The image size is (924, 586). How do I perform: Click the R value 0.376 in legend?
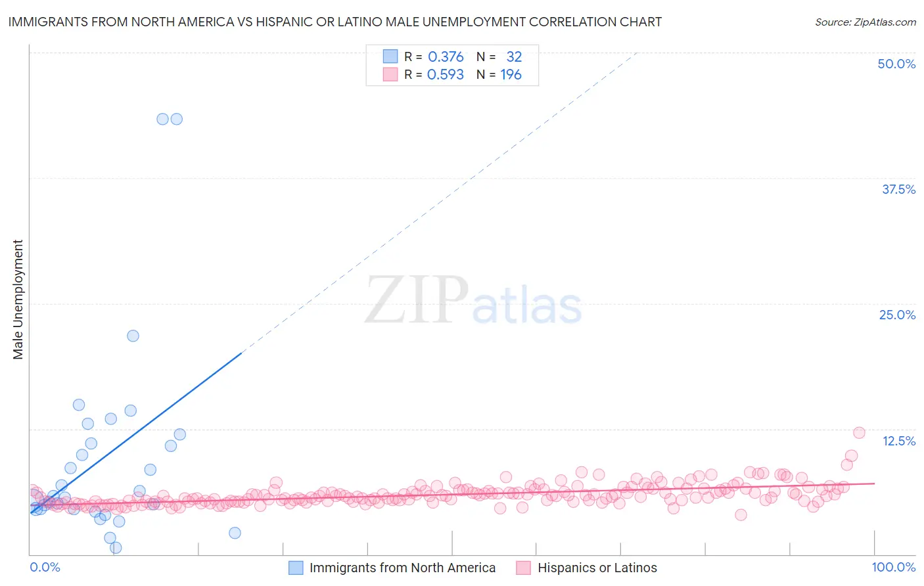point(446,56)
